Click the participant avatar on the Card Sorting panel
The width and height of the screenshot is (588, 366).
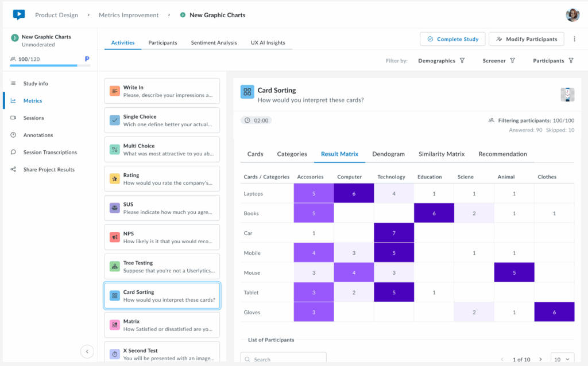tap(567, 94)
